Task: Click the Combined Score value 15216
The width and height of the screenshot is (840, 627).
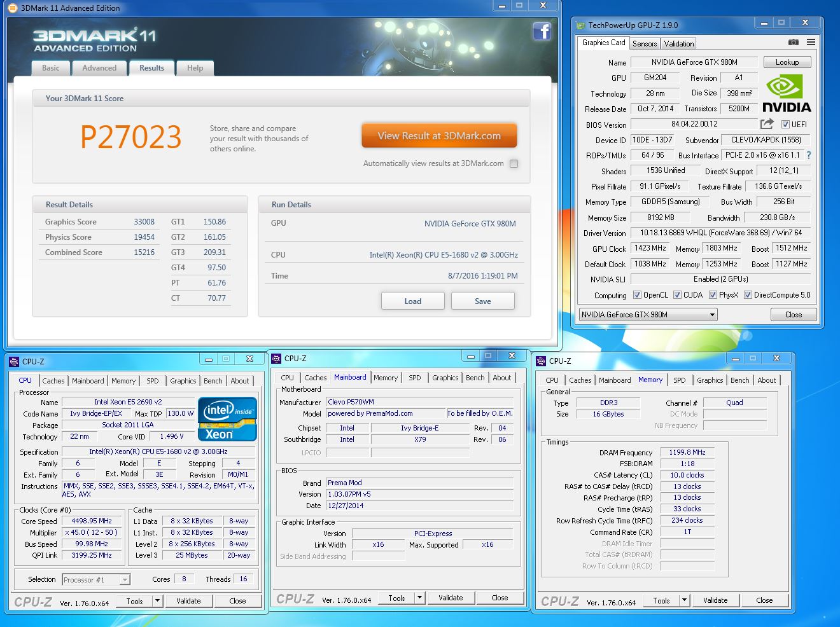Action: coord(144,252)
